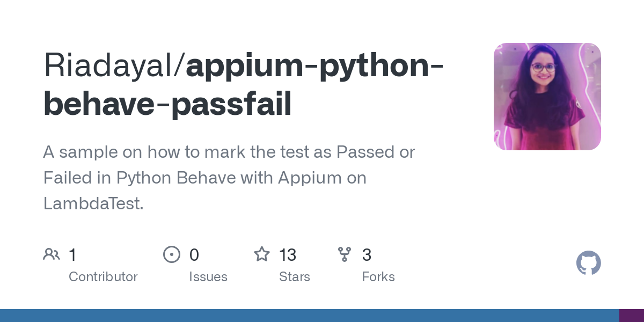Image resolution: width=644 pixels, height=322 pixels.
Task: Open the Riadayal profile avatar picture
Action: tap(547, 97)
